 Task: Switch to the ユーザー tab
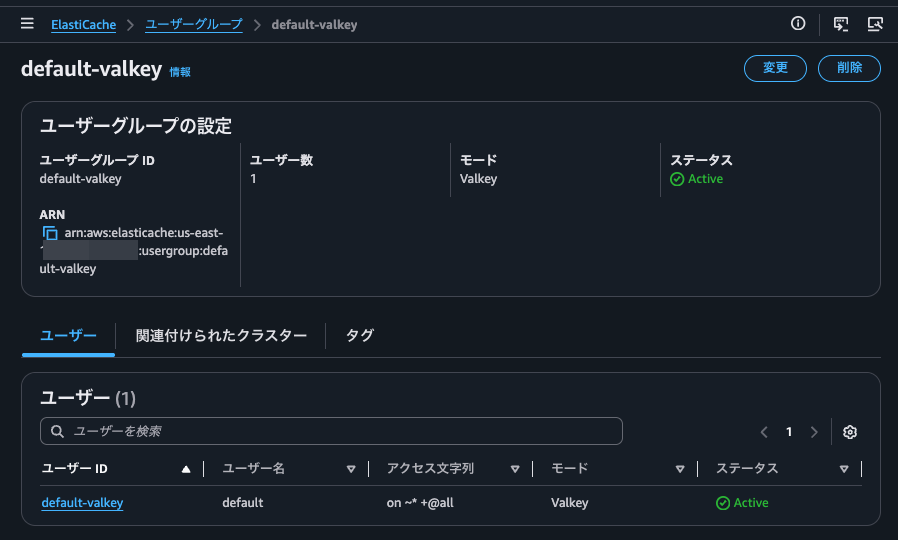(x=68, y=336)
